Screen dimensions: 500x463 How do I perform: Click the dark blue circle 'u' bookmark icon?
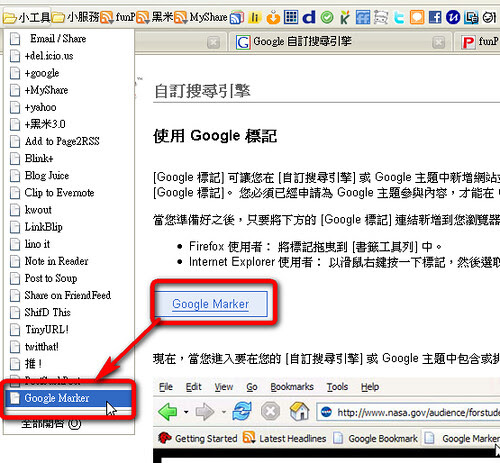click(x=453, y=17)
